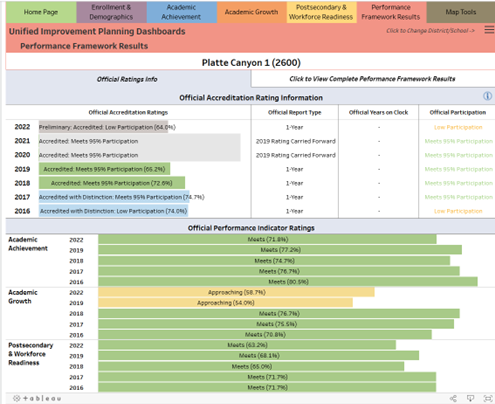This screenshot has height=404, width=495.
Task: Open the Academic Achievement tab
Action: pos(182,12)
